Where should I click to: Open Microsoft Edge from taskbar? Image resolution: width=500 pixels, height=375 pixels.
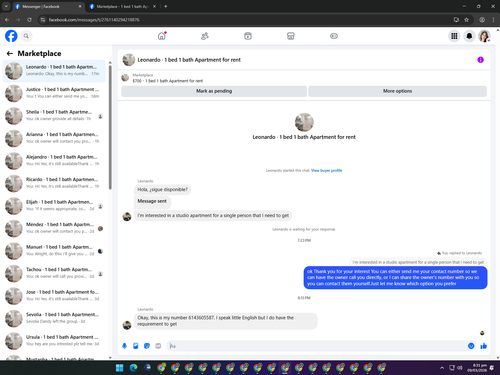[133, 368]
